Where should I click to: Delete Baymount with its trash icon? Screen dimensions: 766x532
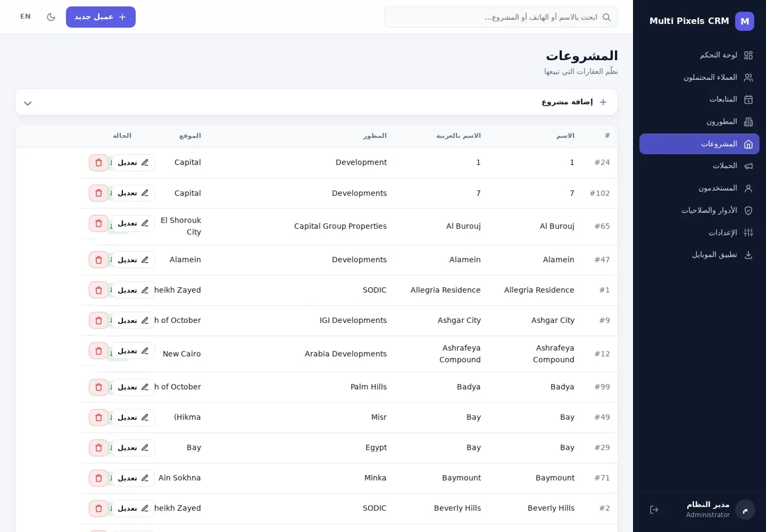(x=98, y=478)
